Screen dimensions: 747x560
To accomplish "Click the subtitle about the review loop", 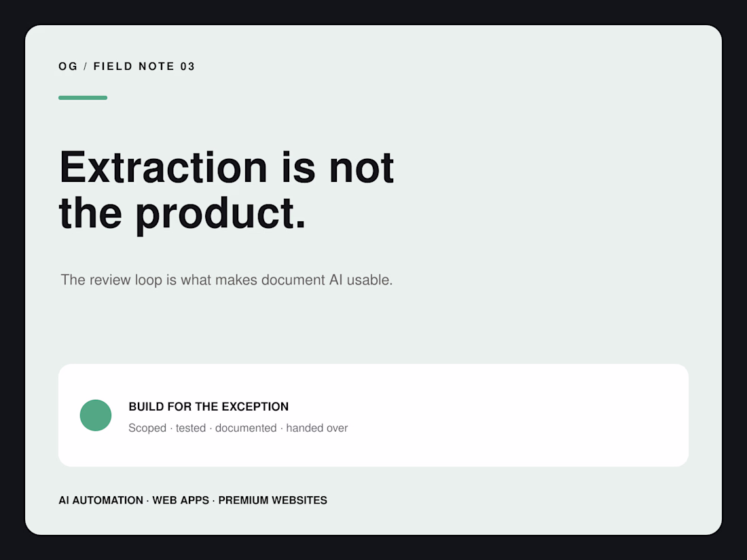I will (x=226, y=280).
